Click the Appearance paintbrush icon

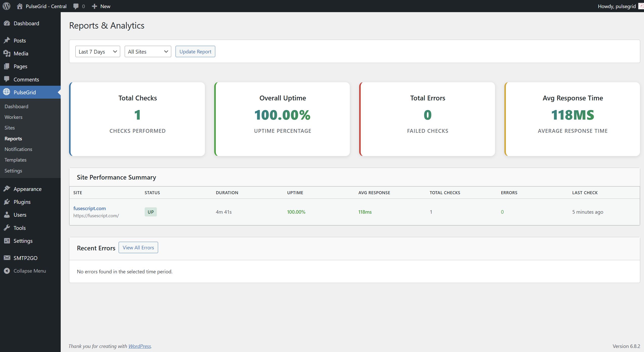coord(7,189)
